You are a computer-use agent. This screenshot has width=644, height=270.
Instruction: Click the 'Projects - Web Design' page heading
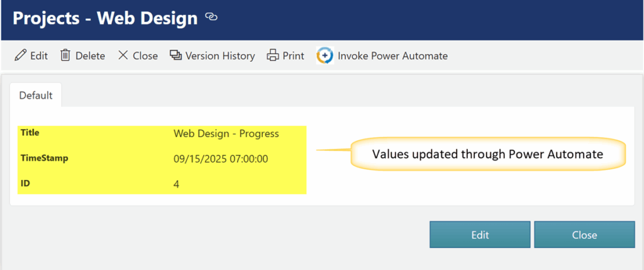coord(105,18)
